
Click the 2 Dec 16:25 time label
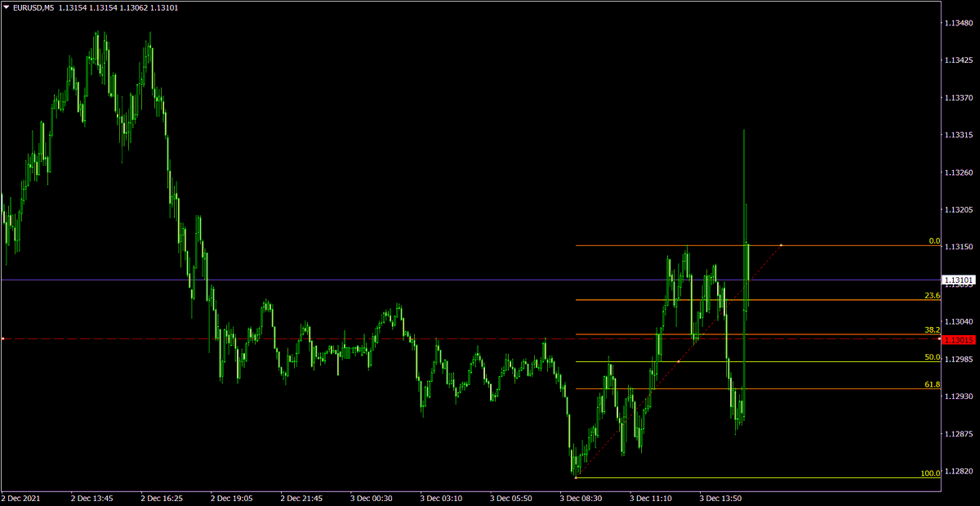(x=162, y=497)
